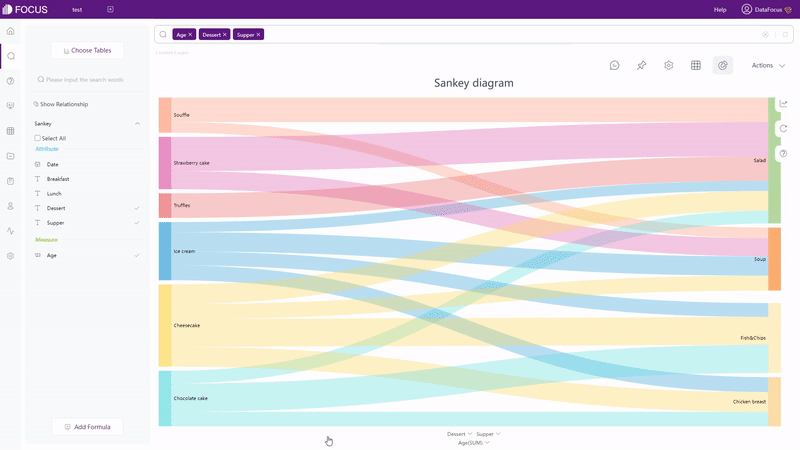Screen dimensions: 800x450
Task: Click the Chocolate cake node label
Action: [x=190, y=398]
